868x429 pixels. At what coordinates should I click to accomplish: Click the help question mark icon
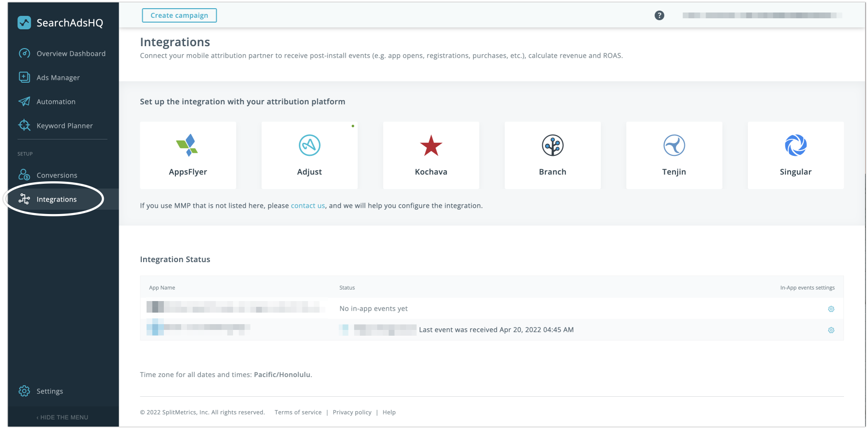coord(659,15)
